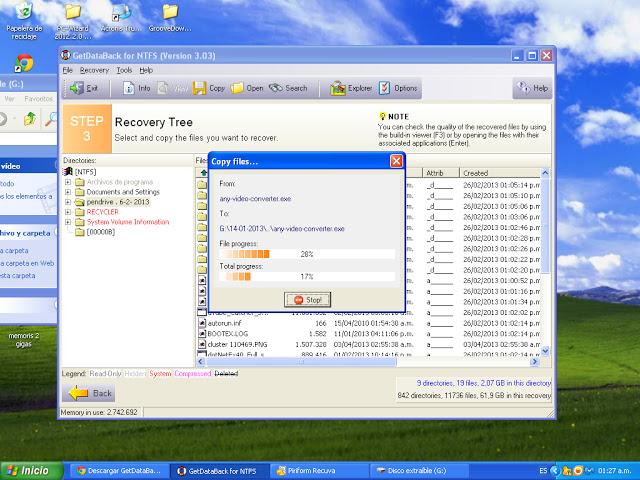This screenshot has width=640, height=480.
Task: Click the Open folder toolbar icon
Action: 247,88
